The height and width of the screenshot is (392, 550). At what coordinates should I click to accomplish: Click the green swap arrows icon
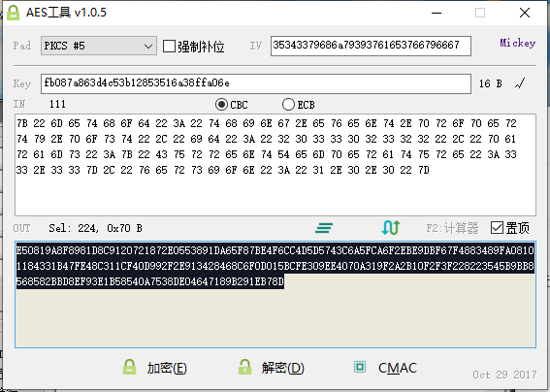click(x=390, y=228)
